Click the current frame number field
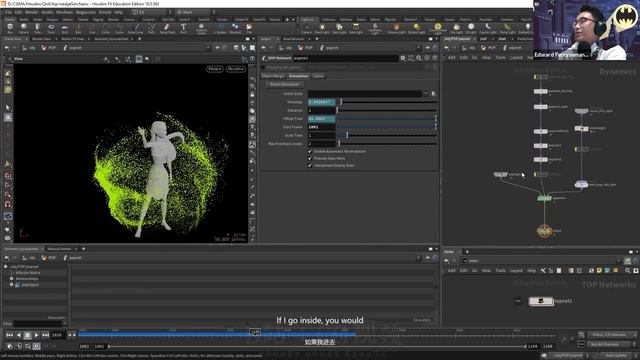This screenshot has height=360, width=640. click(57, 335)
